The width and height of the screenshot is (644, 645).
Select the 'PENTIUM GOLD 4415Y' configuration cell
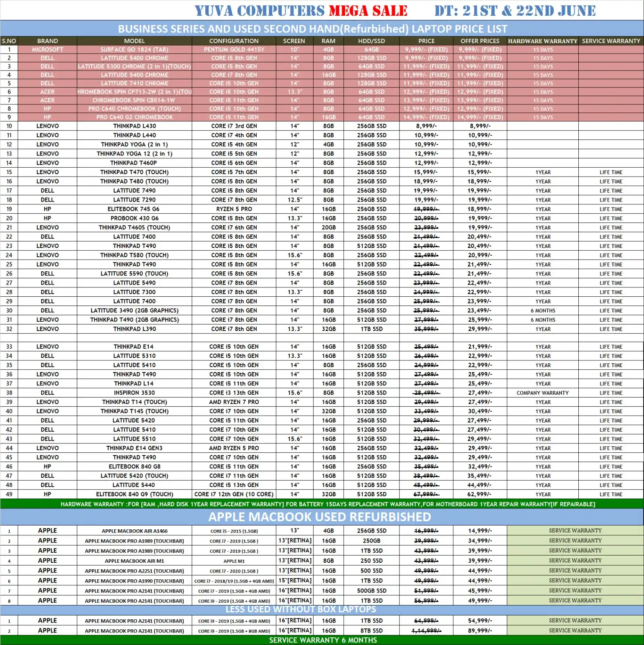tap(234, 50)
